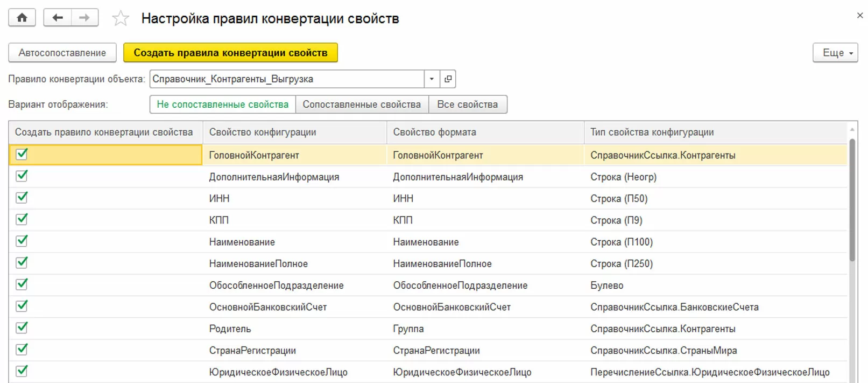Click the scrollbar up arrow in table
This screenshot has height=383, width=868.
click(x=852, y=129)
